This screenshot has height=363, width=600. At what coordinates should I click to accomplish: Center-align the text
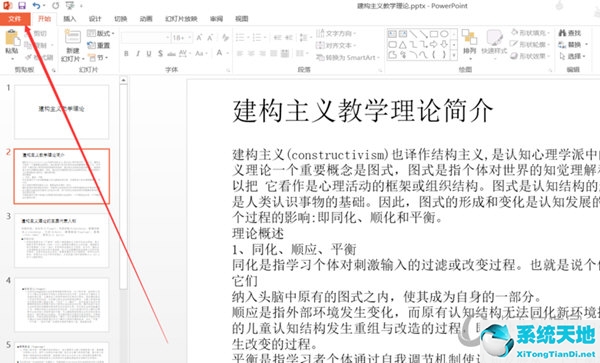point(251,53)
